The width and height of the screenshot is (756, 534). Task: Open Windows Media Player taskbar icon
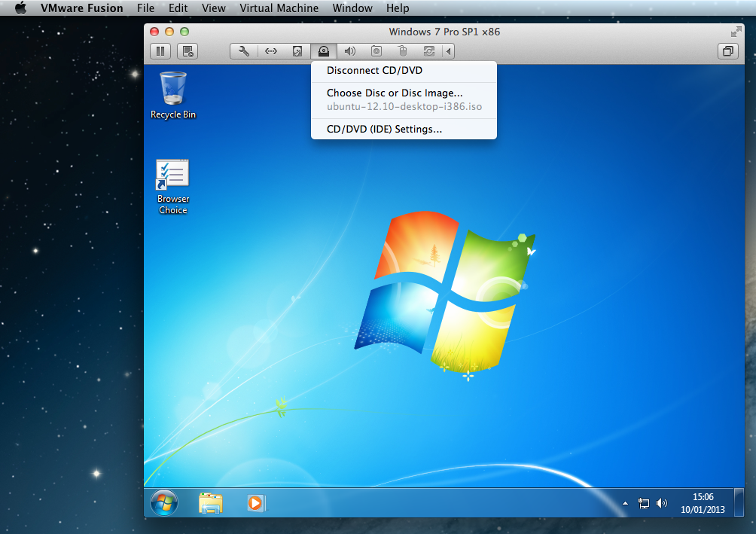point(256,502)
